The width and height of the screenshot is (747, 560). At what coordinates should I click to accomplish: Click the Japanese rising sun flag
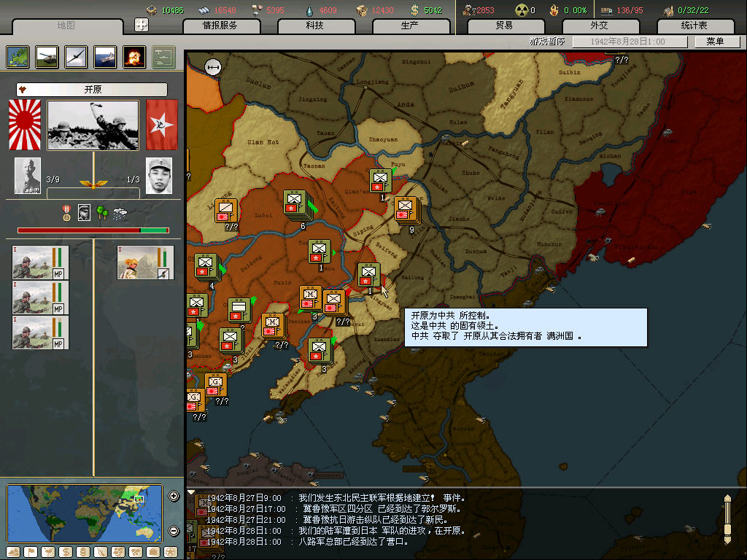[x=25, y=125]
